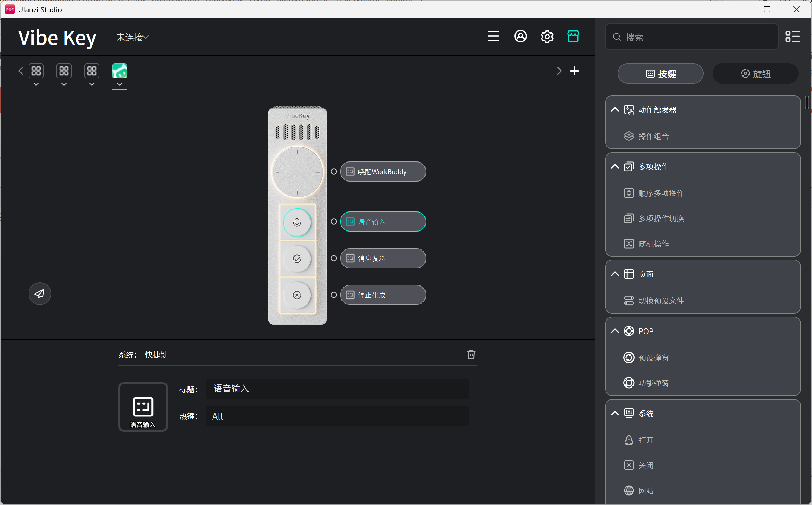Select radio circle beside 唤醒WorkBuddy
Image resolution: width=812 pixels, height=505 pixels.
point(333,172)
